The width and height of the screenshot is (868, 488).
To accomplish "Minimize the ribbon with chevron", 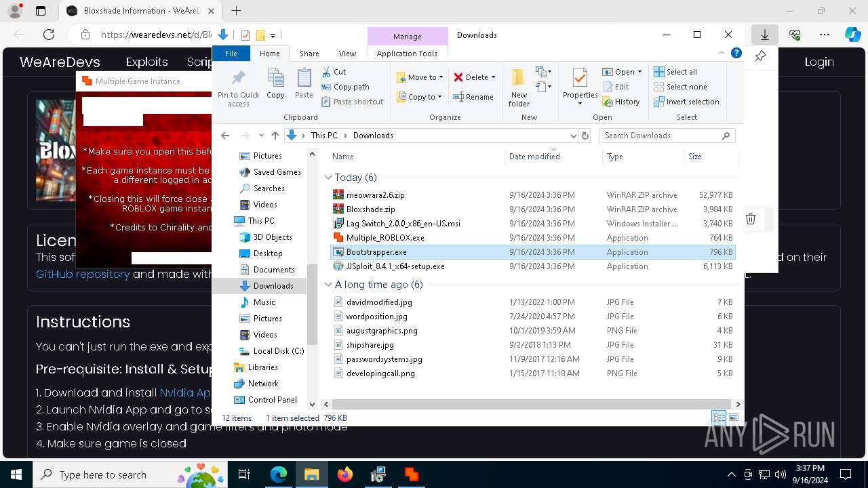I will pyautogui.click(x=722, y=53).
